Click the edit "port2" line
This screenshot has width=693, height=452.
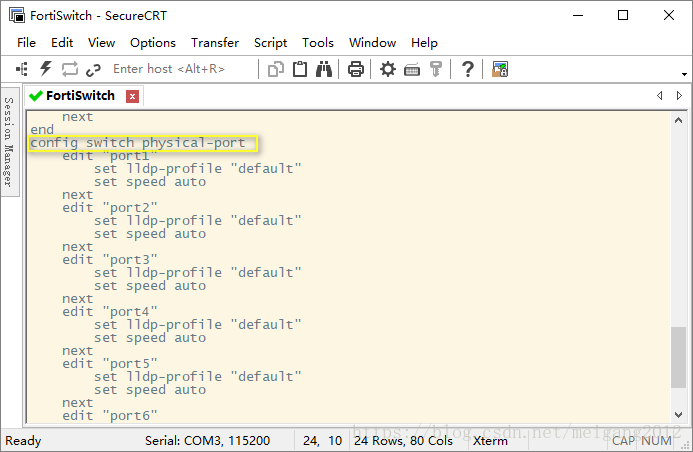pyautogui.click(x=110, y=208)
